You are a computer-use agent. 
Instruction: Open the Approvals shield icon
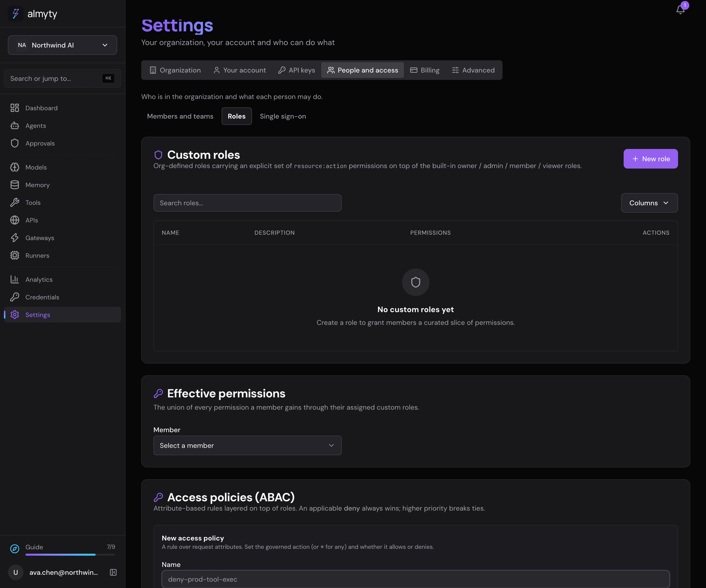(x=15, y=143)
